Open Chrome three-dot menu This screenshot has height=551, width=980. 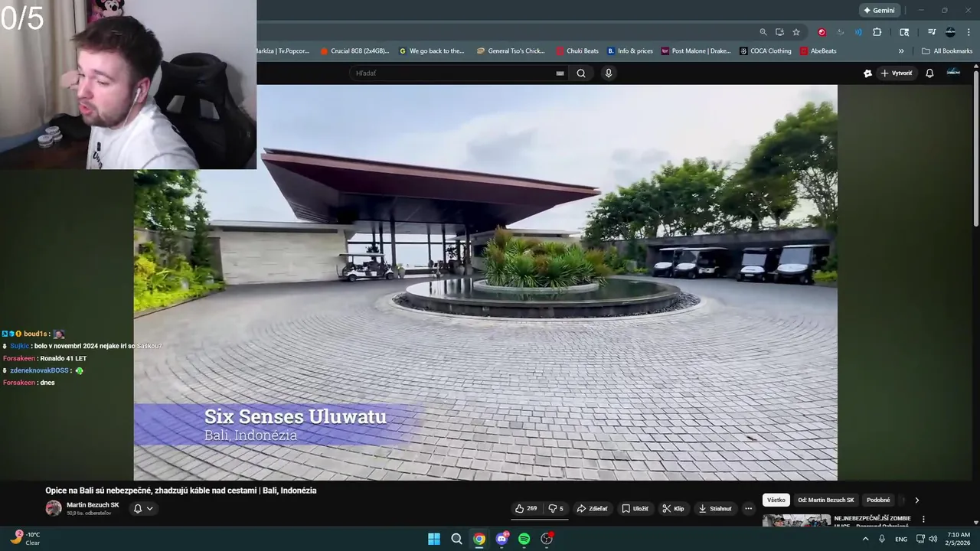click(969, 32)
